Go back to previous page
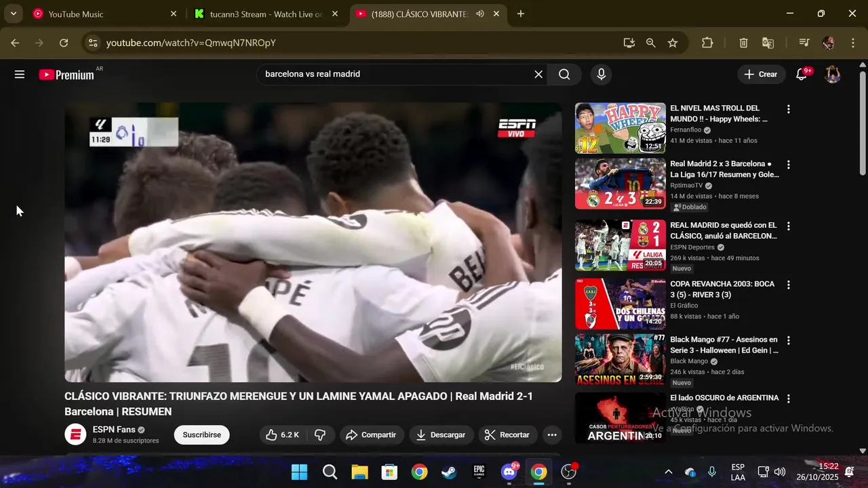The height and width of the screenshot is (488, 868). pos(15,43)
